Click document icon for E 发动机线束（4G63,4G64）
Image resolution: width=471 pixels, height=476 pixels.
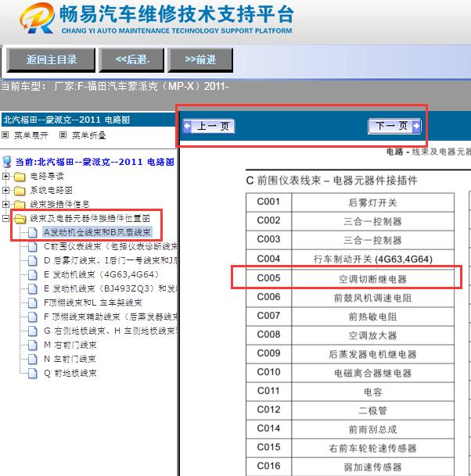(33, 274)
